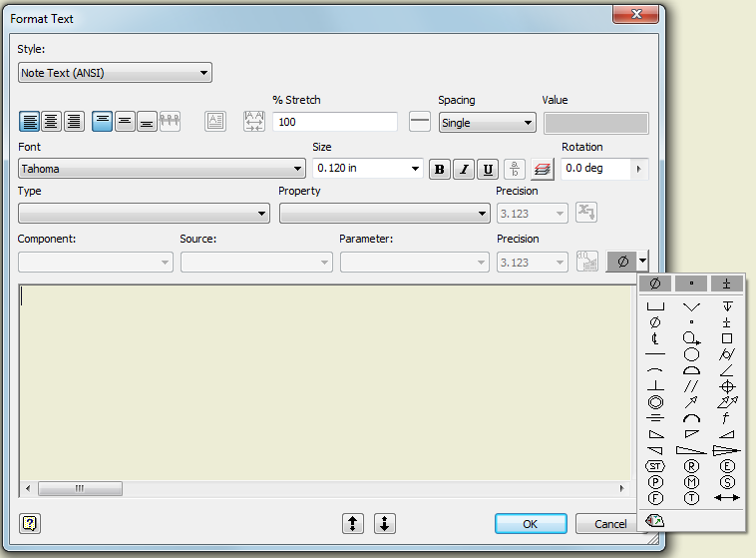The image size is (756, 558).
Task: Select left justification alignment button
Action: [29, 121]
